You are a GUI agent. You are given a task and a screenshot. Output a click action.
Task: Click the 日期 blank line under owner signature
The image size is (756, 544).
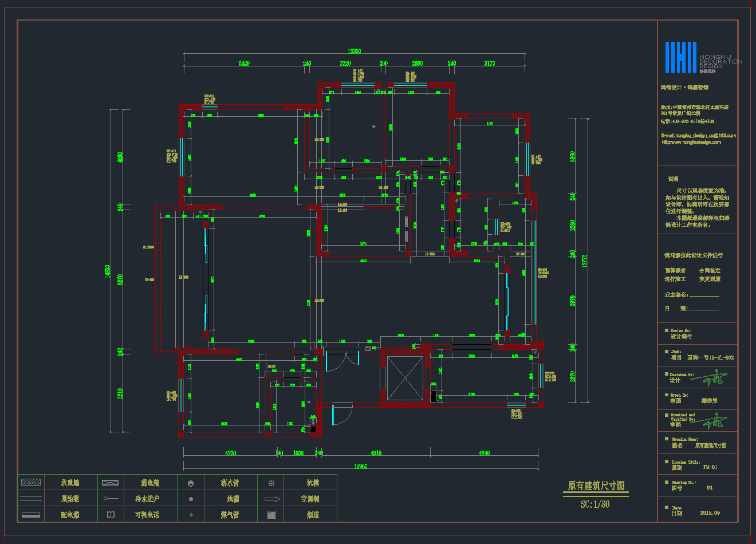pos(704,309)
